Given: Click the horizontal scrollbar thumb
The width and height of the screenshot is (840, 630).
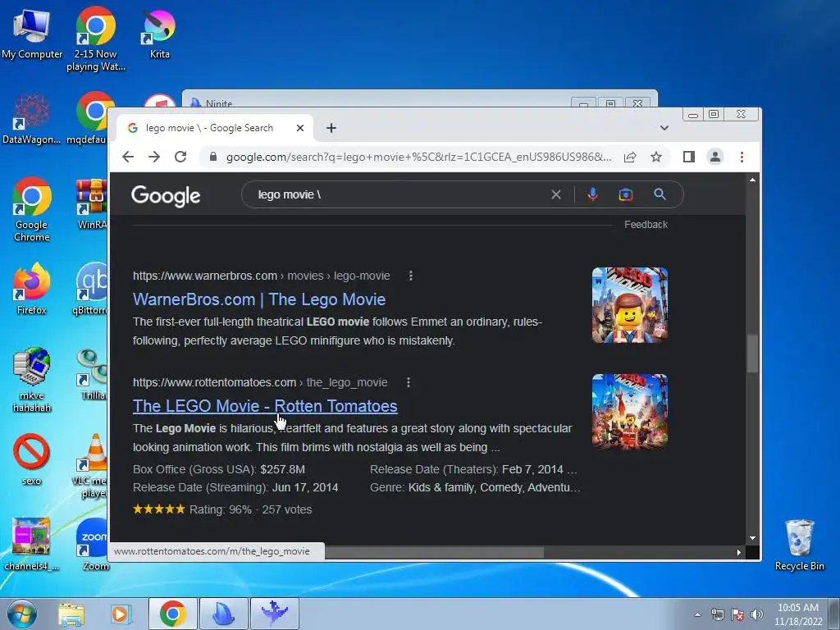Looking at the screenshot, I should click(x=435, y=552).
